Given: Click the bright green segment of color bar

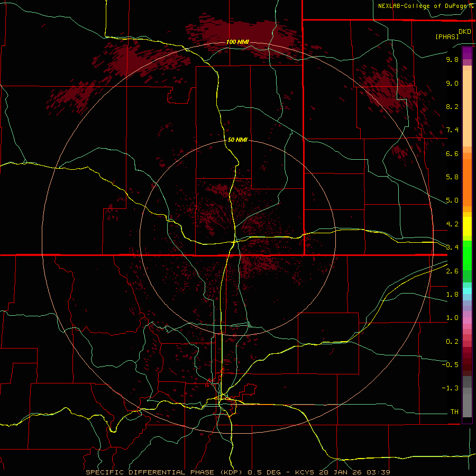Looking at the screenshot, I should click(x=467, y=255).
